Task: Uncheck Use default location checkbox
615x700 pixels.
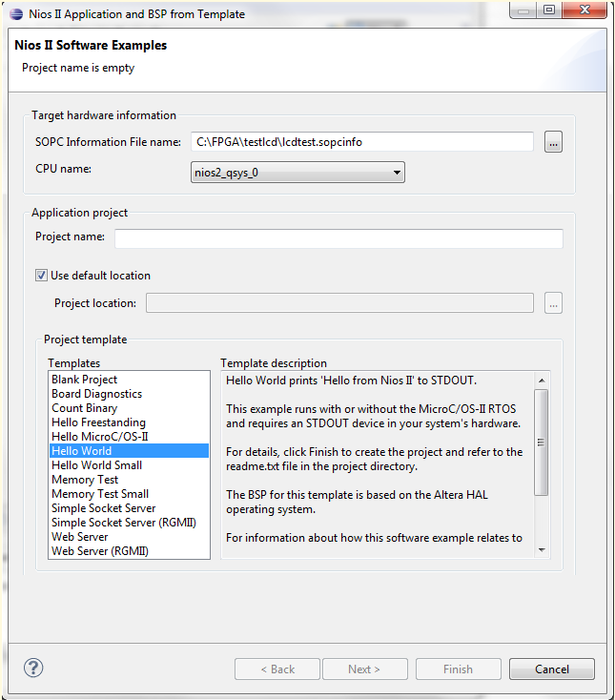Action: 41,275
